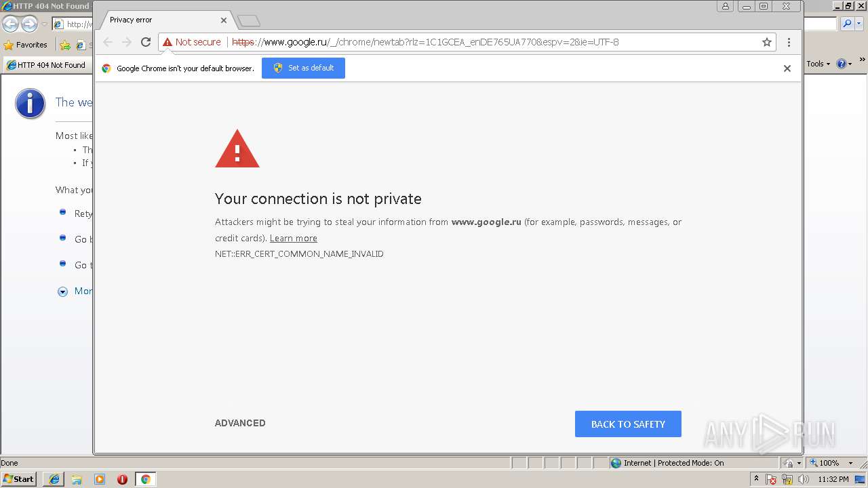
Task: Click the blue info icon in IE
Action: 30,103
